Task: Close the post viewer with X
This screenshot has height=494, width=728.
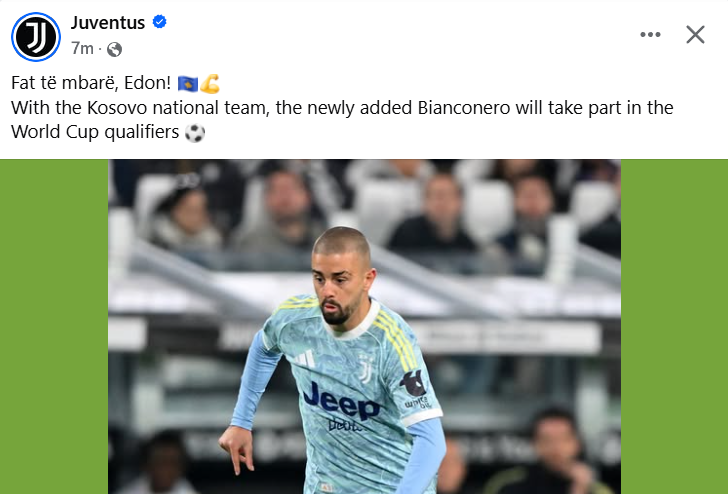Action: pos(695,34)
